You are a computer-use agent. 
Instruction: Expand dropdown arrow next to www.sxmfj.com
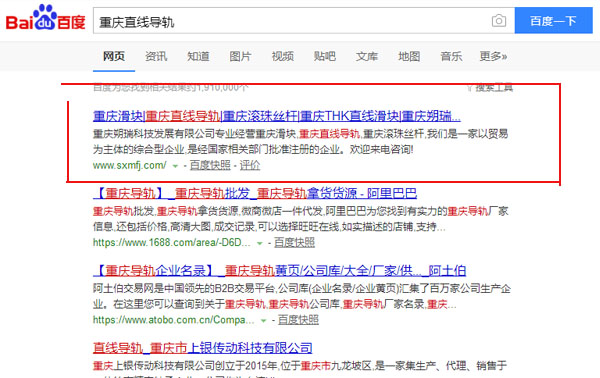pyautogui.click(x=175, y=166)
